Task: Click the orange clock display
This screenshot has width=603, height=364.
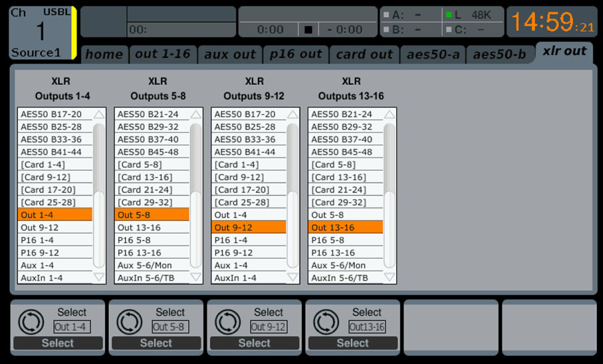Action: (553, 21)
